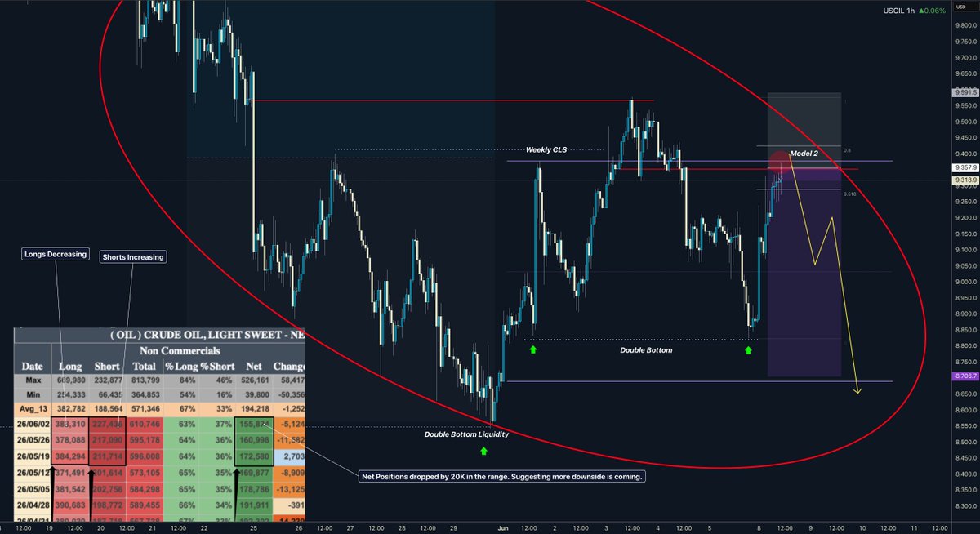The height and width of the screenshot is (534, 980).
Task: Select the 9,318.9 current price tag
Action: point(964,179)
